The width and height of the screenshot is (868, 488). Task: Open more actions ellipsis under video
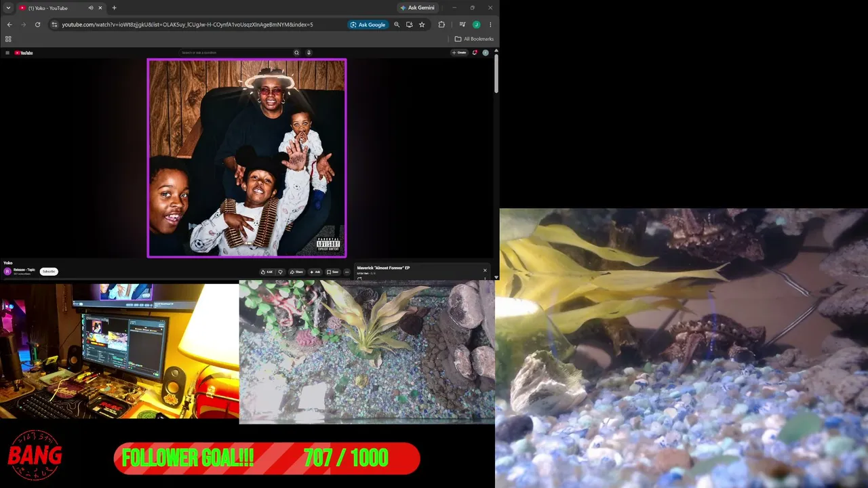(x=347, y=272)
